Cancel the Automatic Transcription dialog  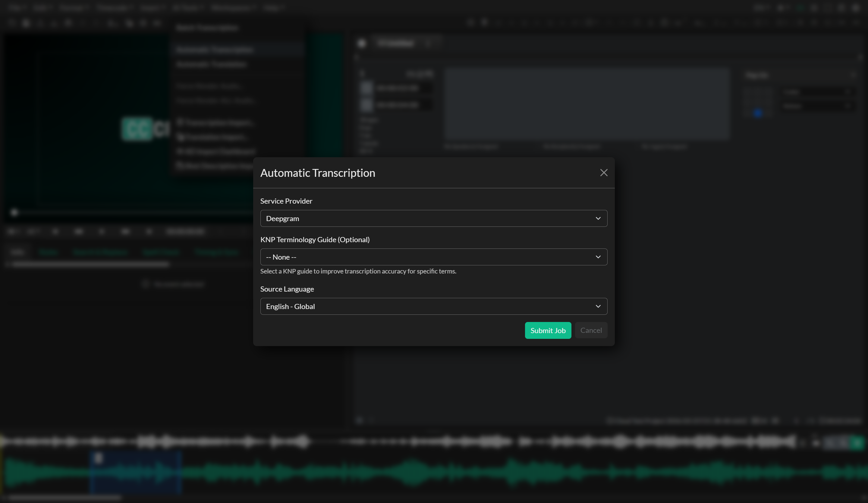(591, 330)
